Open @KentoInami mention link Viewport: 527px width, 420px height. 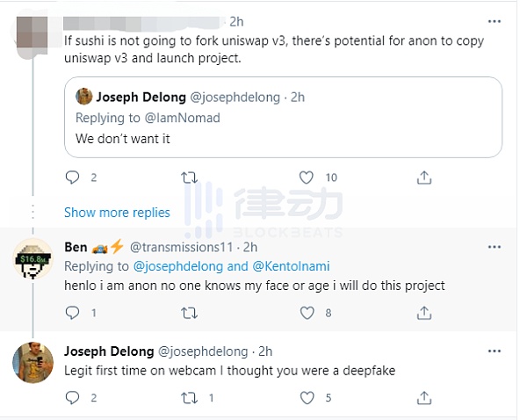[291, 266]
